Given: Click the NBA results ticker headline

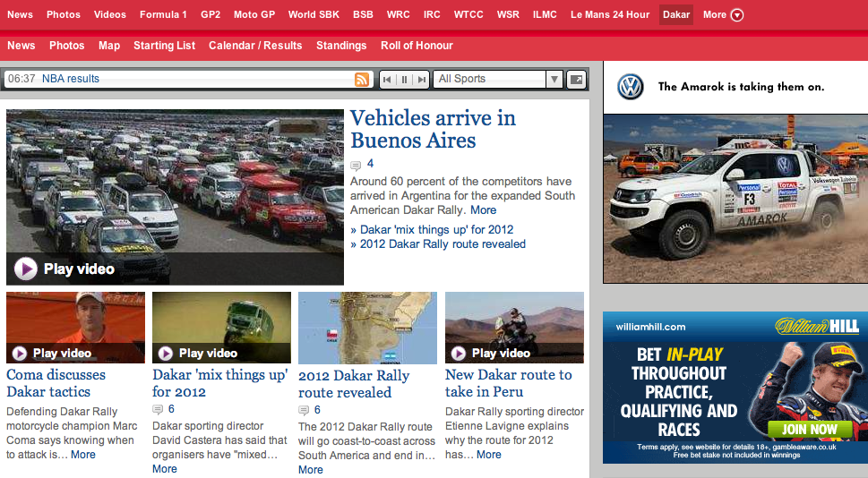Looking at the screenshot, I should pos(70,79).
